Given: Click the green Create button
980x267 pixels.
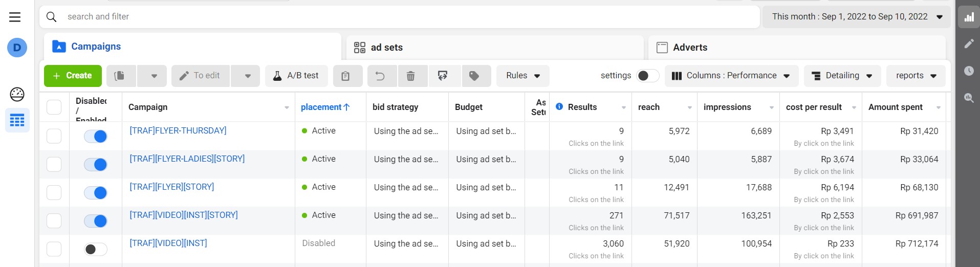Looking at the screenshot, I should pos(73,76).
